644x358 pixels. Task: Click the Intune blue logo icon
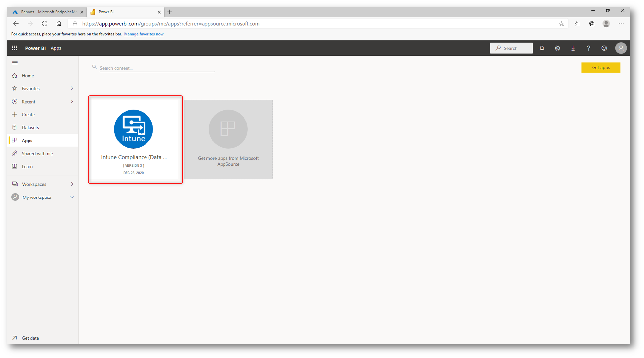click(133, 129)
